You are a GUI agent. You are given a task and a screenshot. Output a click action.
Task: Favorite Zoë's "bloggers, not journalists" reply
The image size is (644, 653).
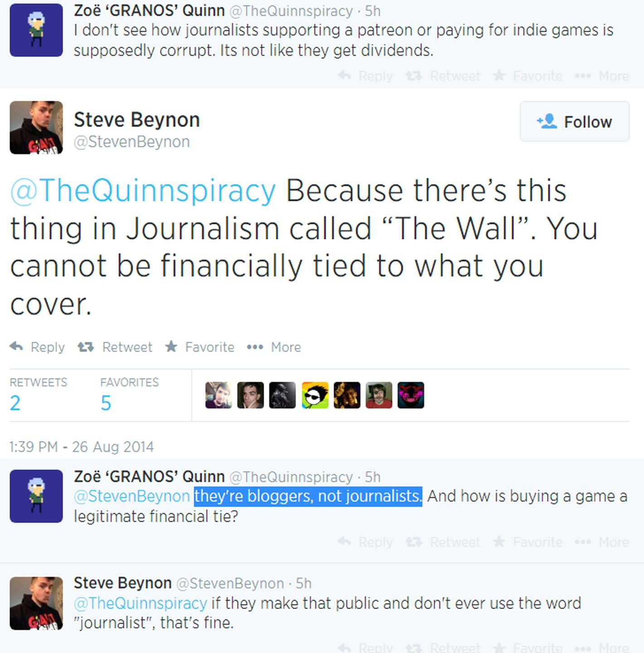528,542
